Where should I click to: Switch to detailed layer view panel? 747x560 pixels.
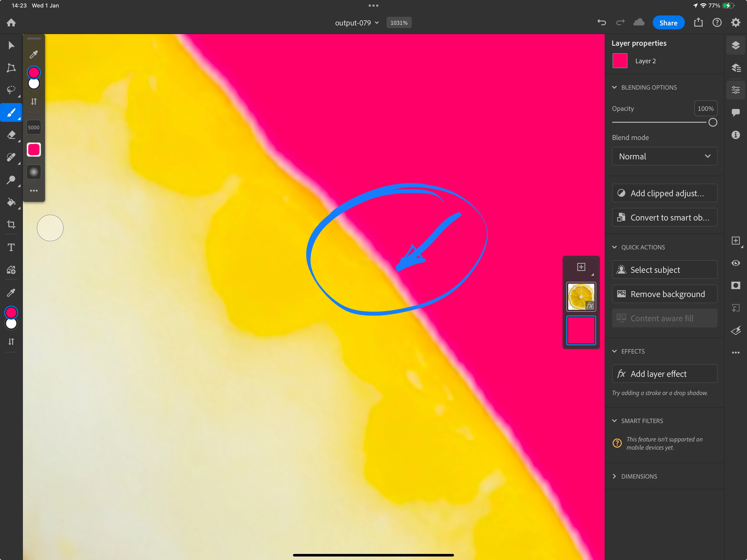click(736, 68)
